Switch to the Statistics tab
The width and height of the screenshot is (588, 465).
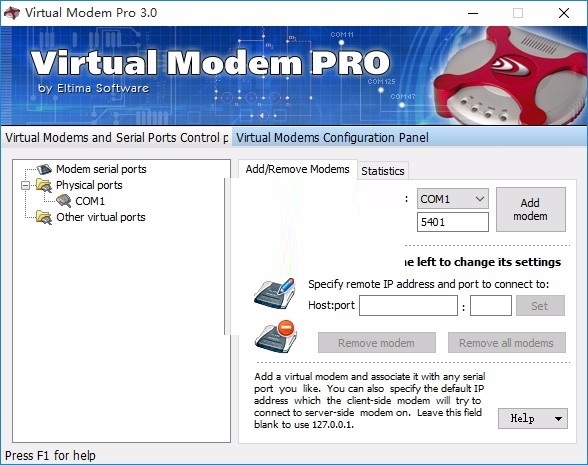click(x=382, y=171)
